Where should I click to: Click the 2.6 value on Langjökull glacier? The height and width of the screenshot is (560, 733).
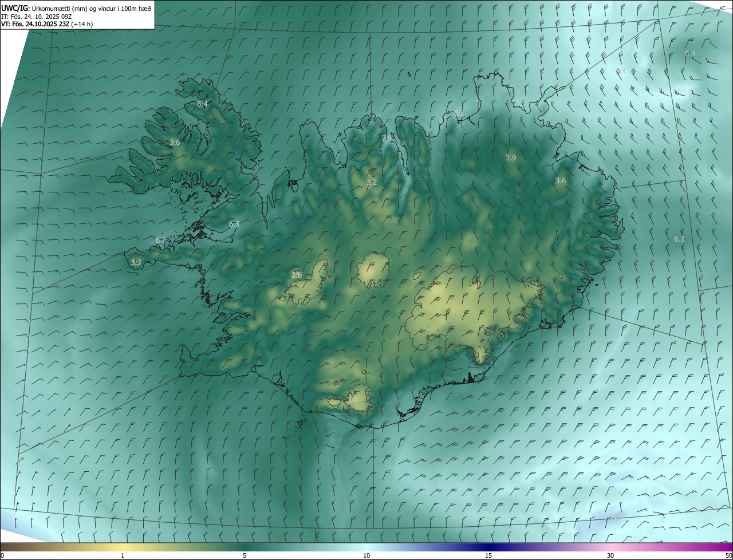coord(297,275)
